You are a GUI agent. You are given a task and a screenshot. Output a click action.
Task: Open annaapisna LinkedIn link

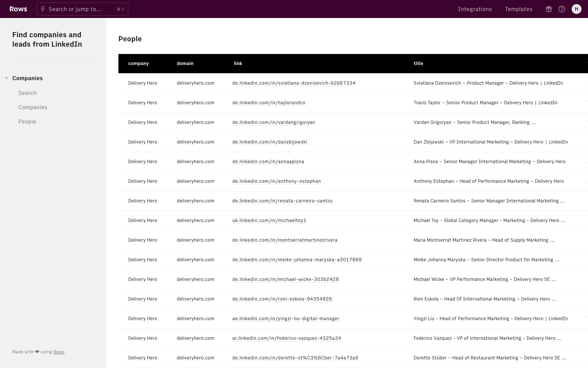point(268,162)
